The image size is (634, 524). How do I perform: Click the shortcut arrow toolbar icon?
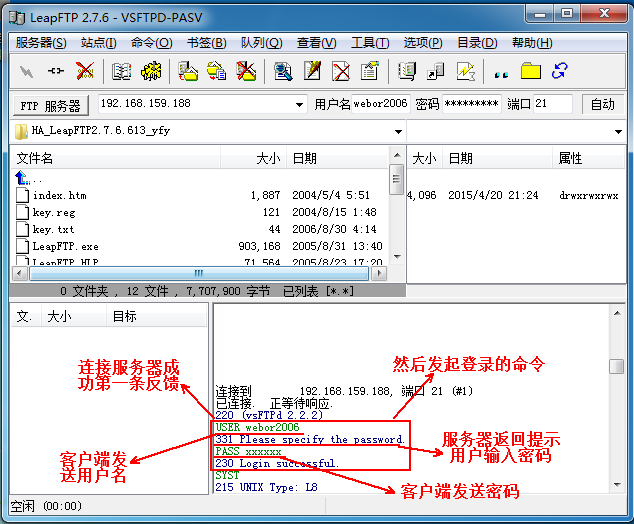[x=436, y=72]
